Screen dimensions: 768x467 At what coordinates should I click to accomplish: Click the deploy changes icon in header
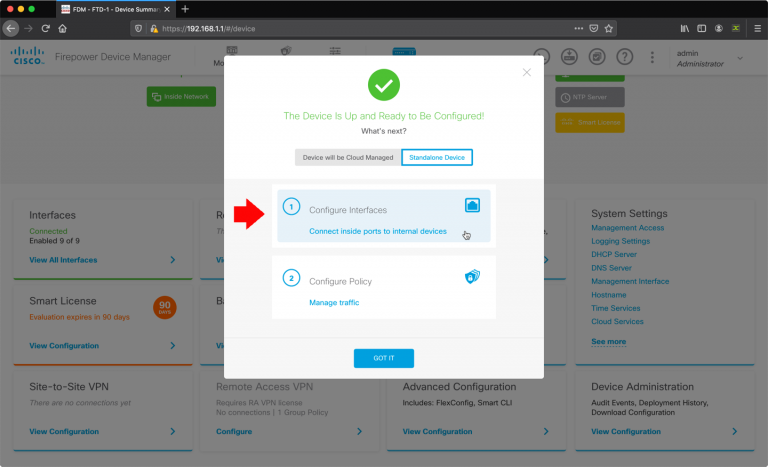[x=569, y=57]
